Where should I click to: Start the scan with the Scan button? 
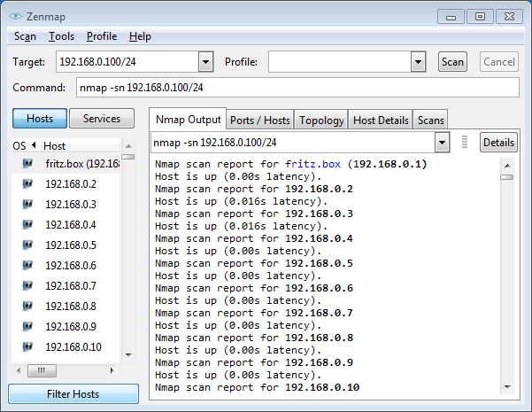452,62
